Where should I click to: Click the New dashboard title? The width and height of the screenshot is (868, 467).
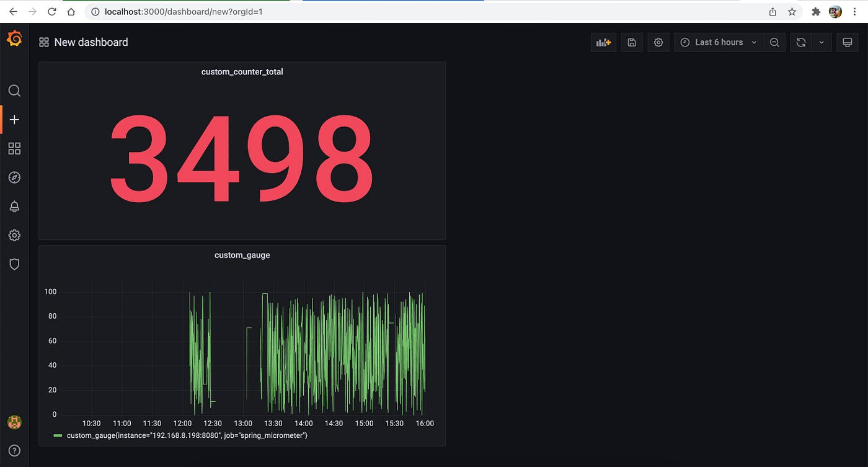pyautogui.click(x=91, y=42)
